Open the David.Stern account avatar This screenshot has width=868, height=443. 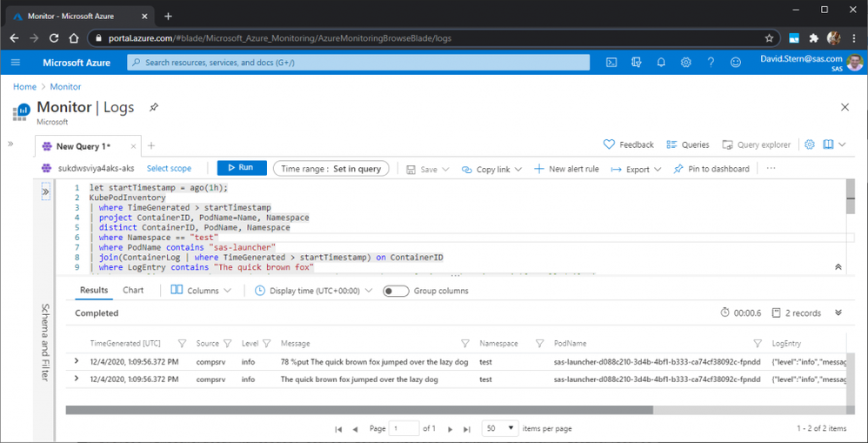click(855, 63)
